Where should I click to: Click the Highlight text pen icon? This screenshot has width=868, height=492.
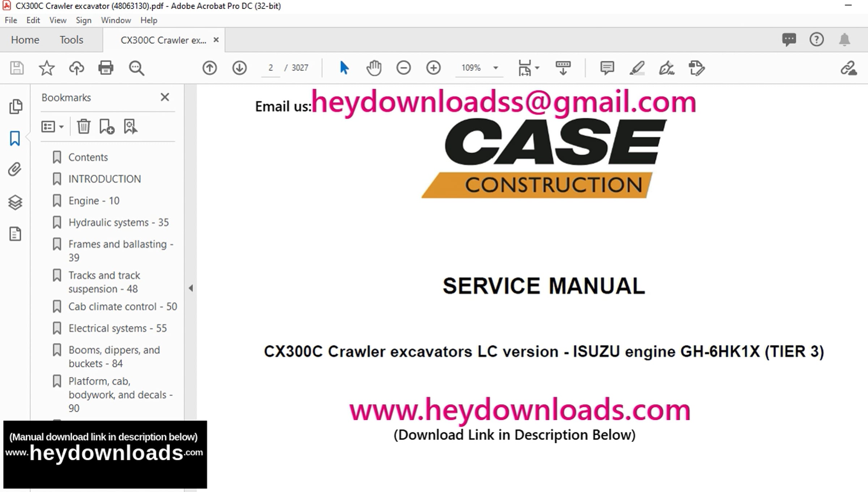pos(637,68)
